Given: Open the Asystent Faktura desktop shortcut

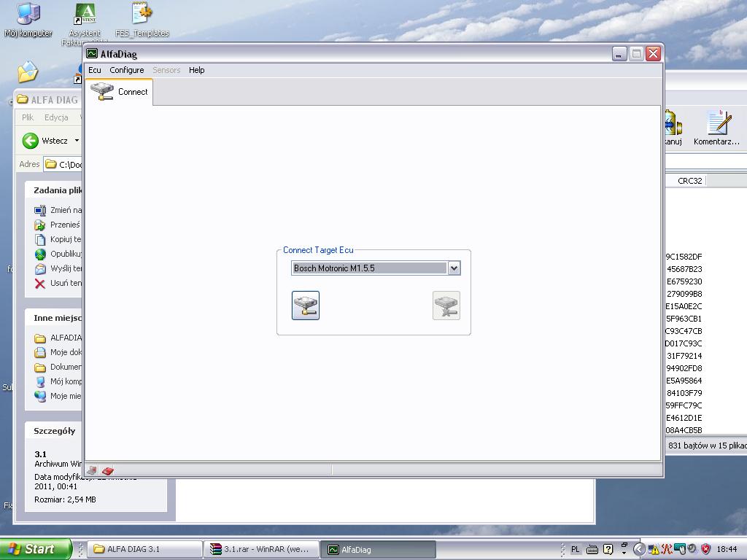Looking at the screenshot, I should [85, 24].
